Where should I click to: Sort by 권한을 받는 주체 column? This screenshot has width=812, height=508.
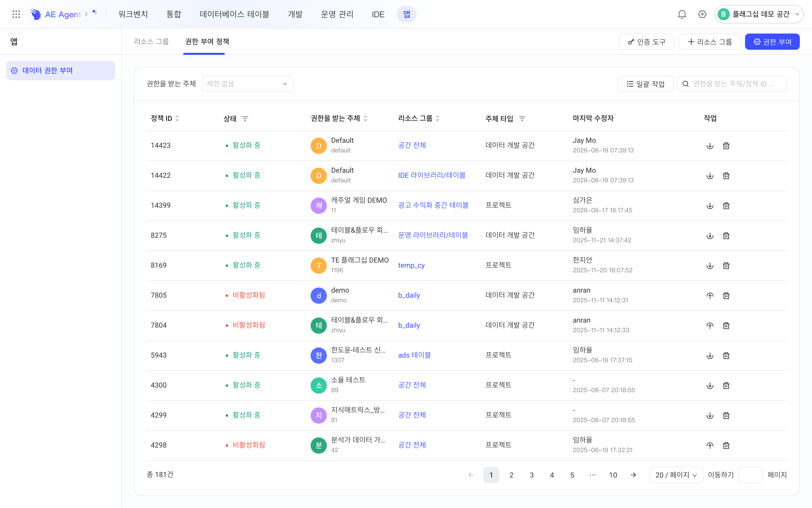[365, 118]
